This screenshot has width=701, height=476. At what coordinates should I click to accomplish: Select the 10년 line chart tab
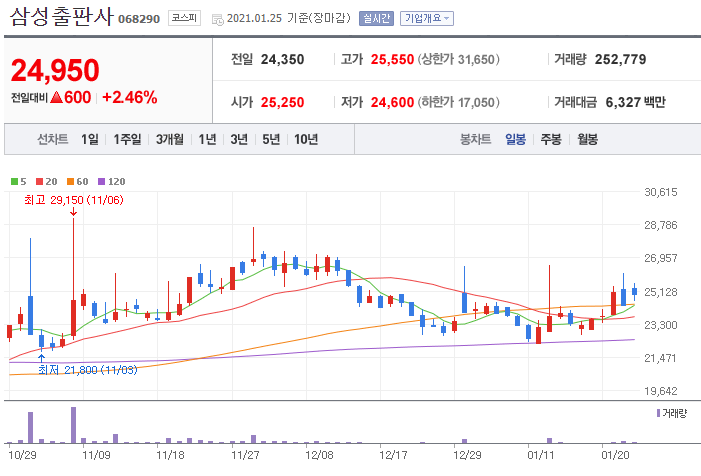click(306, 139)
